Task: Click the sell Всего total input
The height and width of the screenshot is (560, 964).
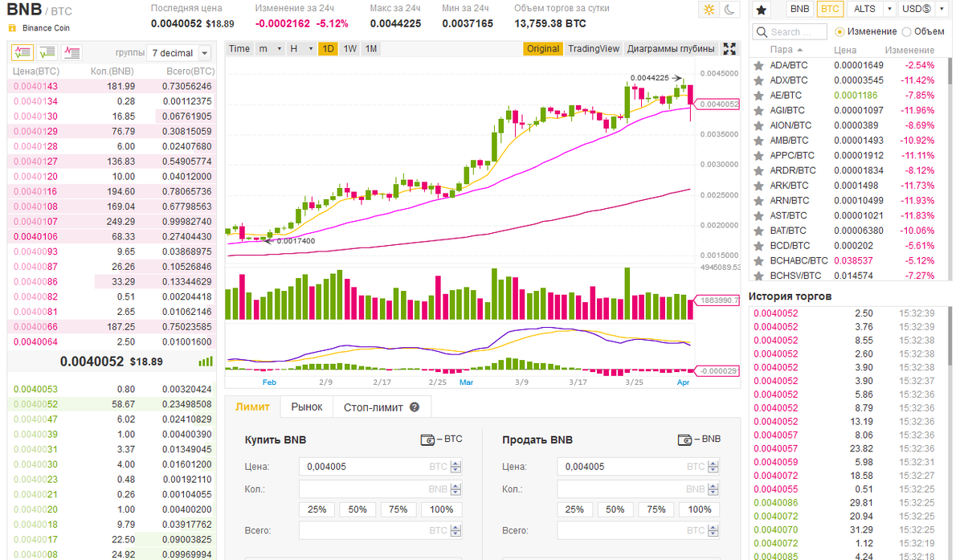Action: [x=638, y=530]
